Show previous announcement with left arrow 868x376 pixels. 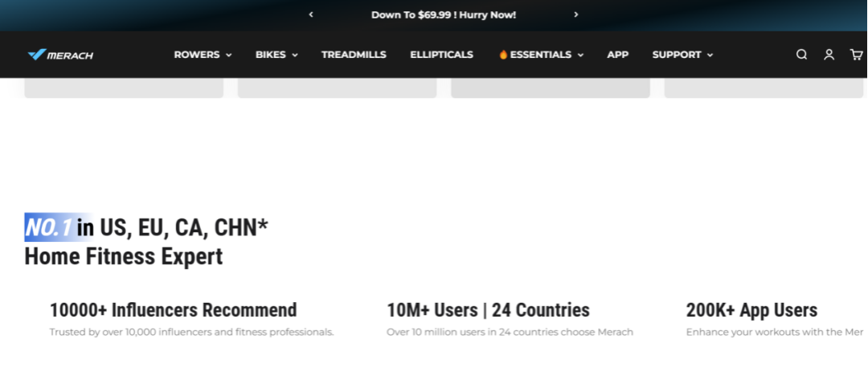(x=311, y=14)
